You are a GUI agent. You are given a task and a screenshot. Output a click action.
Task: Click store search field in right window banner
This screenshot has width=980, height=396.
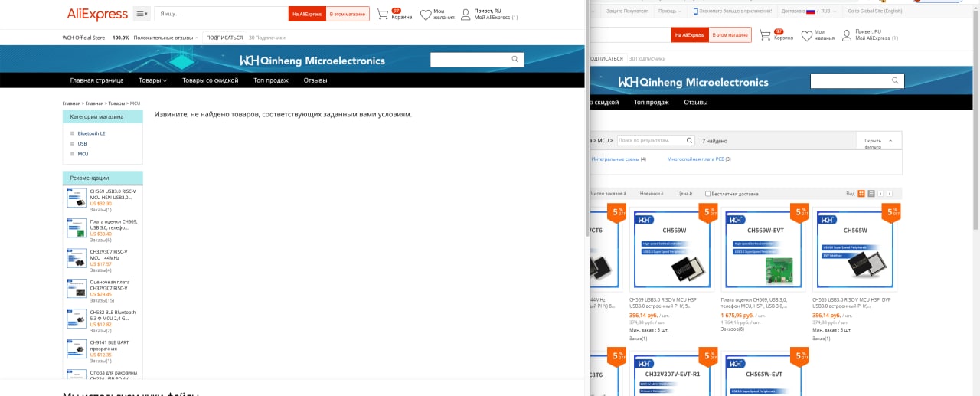850,81
